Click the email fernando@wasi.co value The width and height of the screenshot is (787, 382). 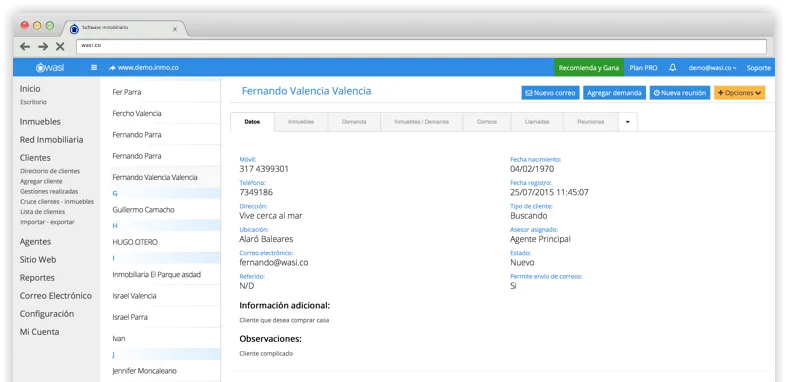point(274,262)
